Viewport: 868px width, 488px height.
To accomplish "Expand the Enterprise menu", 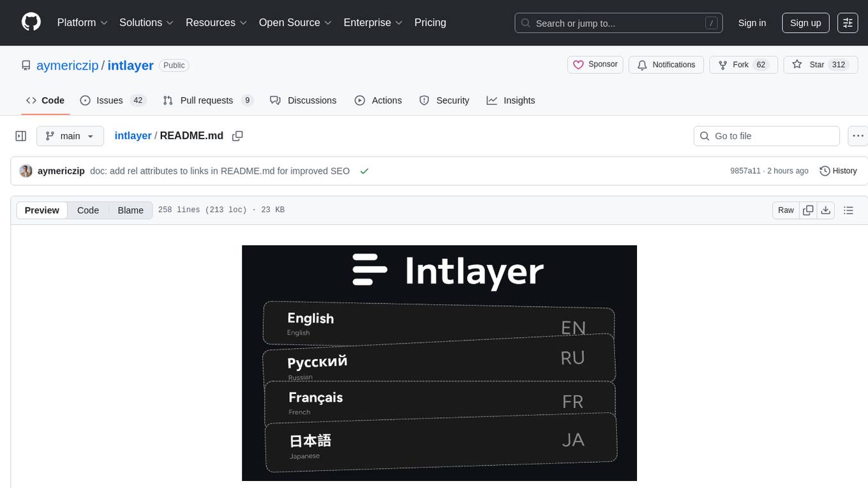I will click(373, 22).
